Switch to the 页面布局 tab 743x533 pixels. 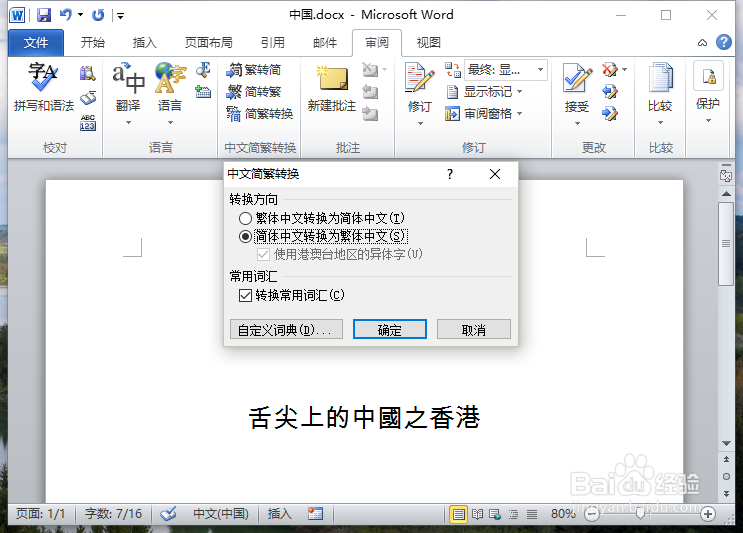coord(208,43)
